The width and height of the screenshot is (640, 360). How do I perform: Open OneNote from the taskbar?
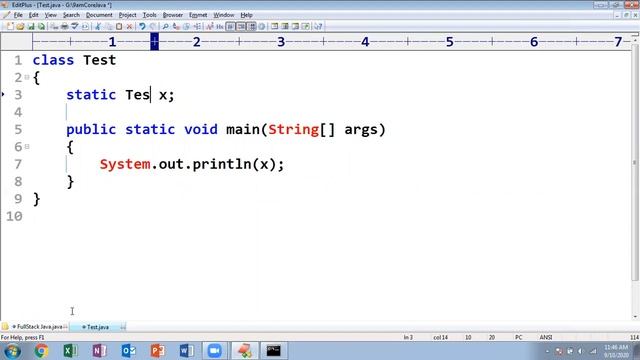pos(99,351)
